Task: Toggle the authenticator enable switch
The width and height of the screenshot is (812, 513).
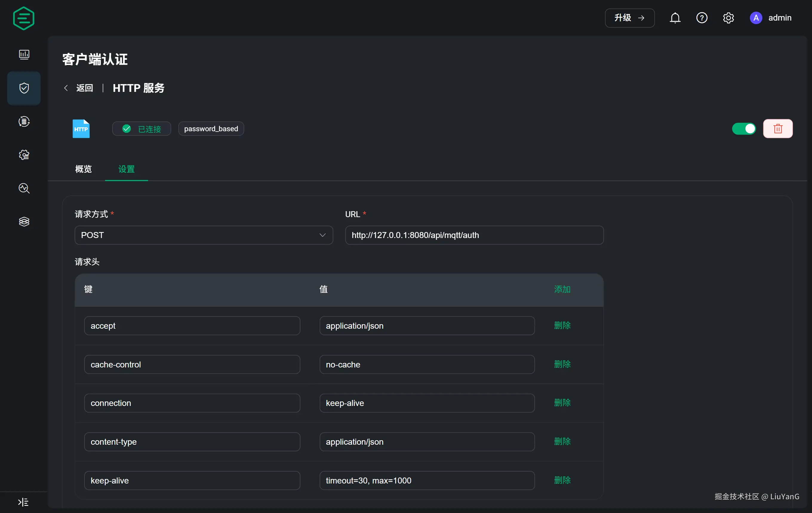Action: click(x=744, y=129)
